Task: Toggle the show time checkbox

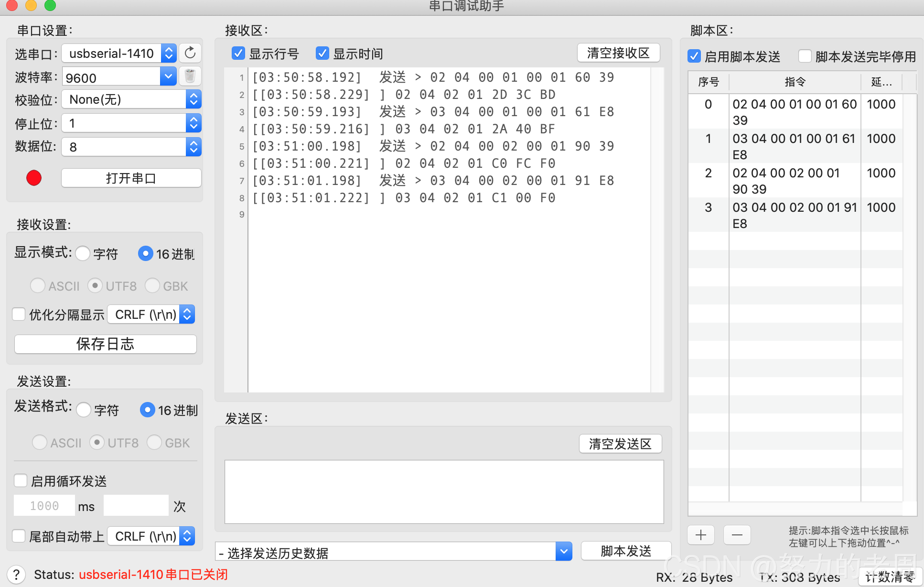Action: tap(322, 54)
